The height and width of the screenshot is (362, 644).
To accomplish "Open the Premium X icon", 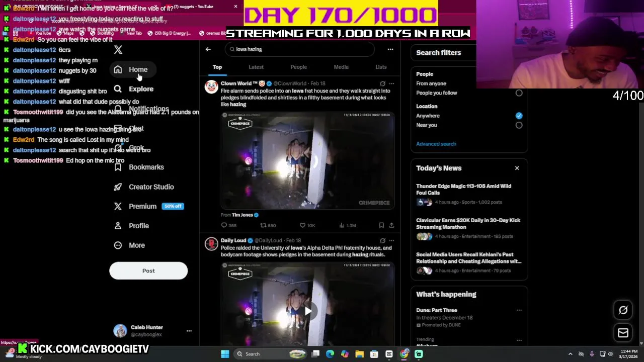I will tap(118, 206).
